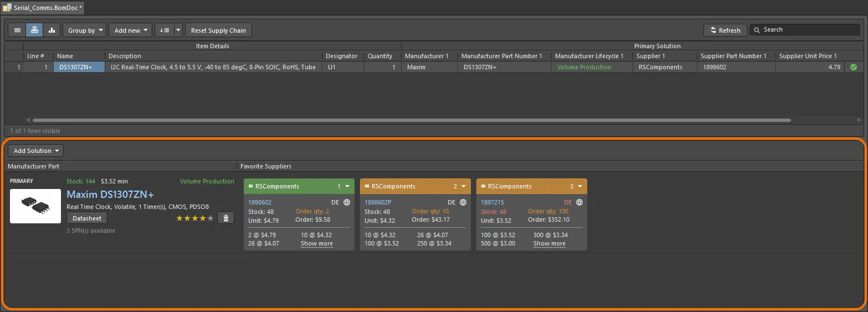This screenshot has width=868, height=312.
Task: Click the Supplier Part Number 1 header
Action: click(x=736, y=56)
